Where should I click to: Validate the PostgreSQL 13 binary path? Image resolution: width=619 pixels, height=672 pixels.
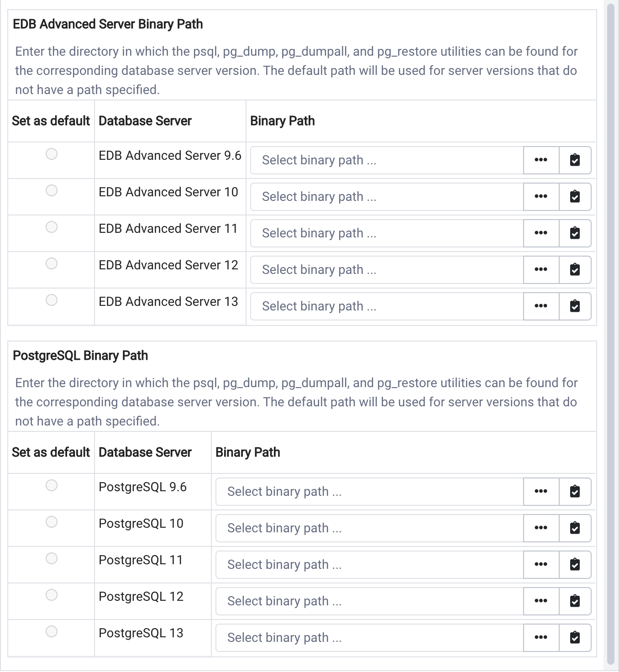(x=575, y=637)
